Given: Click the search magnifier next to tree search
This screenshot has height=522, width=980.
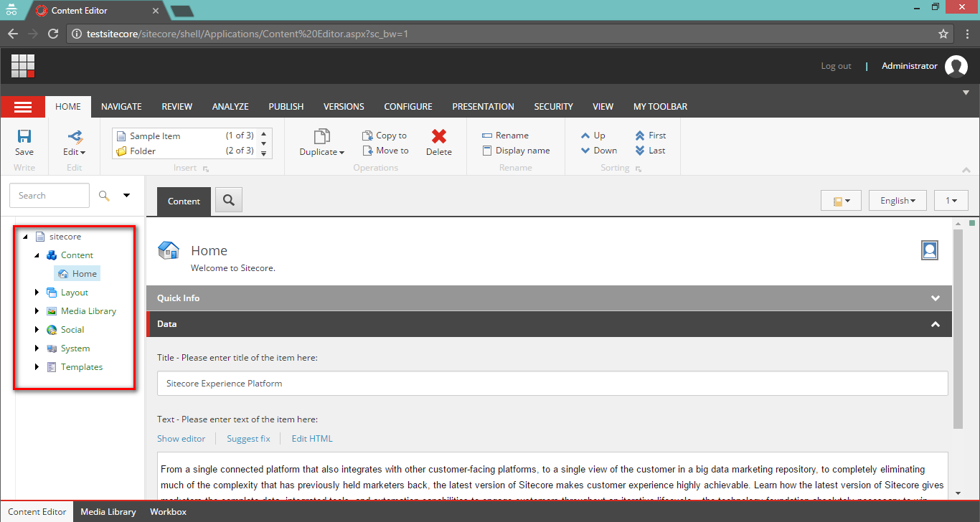Looking at the screenshot, I should coord(105,196).
